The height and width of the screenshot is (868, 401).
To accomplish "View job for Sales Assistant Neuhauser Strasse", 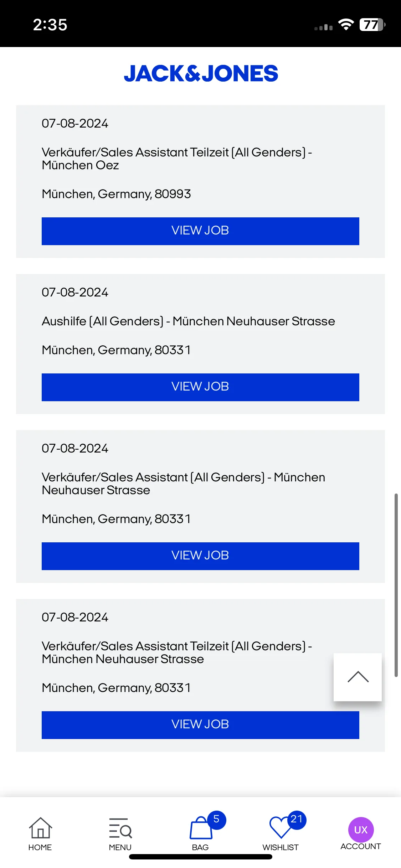I will pos(200,556).
